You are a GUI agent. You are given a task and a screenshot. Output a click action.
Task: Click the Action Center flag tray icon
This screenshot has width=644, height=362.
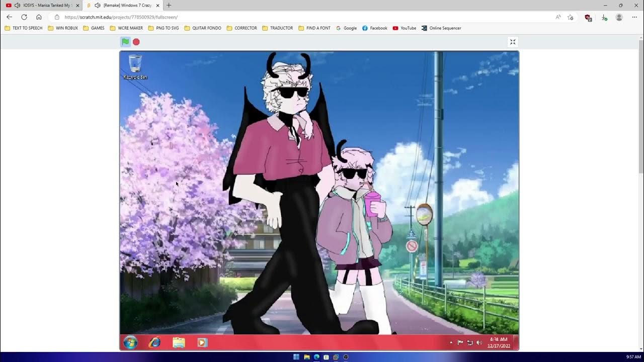pyautogui.click(x=460, y=342)
